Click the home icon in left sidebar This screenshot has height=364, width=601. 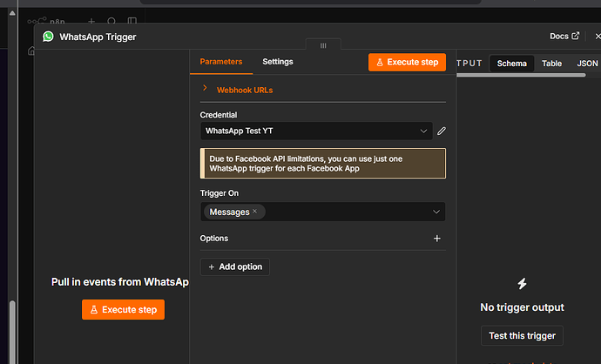31,51
